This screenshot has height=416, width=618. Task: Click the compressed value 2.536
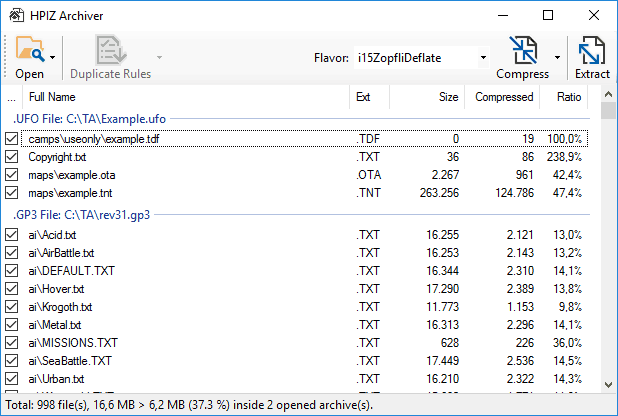520,361
